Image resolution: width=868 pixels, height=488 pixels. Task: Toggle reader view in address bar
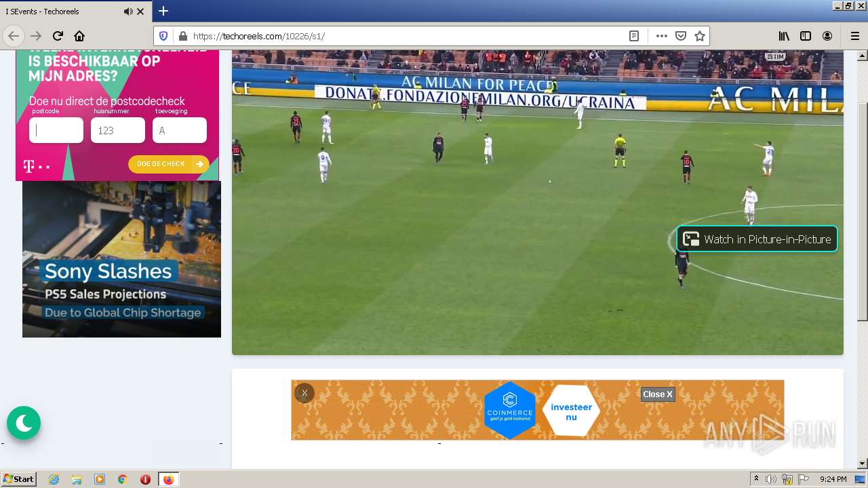[x=634, y=36]
